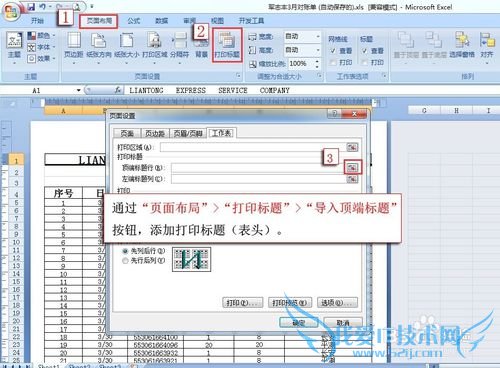Click the formula bar showing LIANTONG EXPRESS
This screenshot has width=500, height=368.
pyautogui.click(x=312, y=90)
